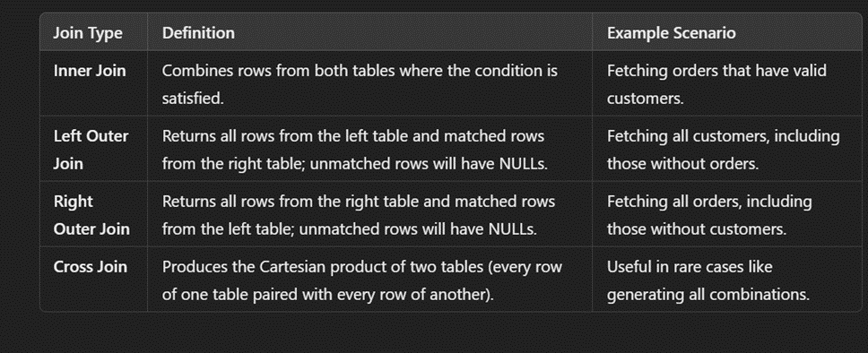This screenshot has height=353, width=868.
Task: Click the Join Type column header
Action: click(x=88, y=33)
